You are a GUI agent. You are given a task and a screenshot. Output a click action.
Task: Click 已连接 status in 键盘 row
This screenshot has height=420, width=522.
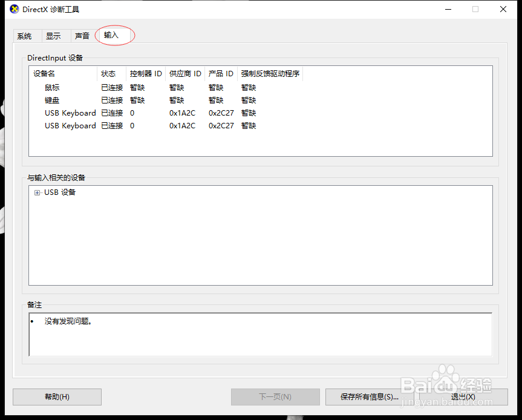112,100
